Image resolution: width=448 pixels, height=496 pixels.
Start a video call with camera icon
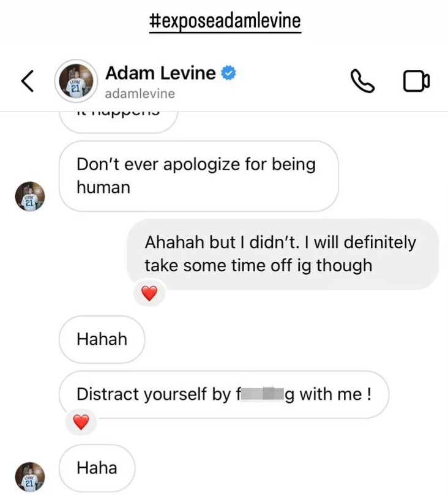point(416,81)
